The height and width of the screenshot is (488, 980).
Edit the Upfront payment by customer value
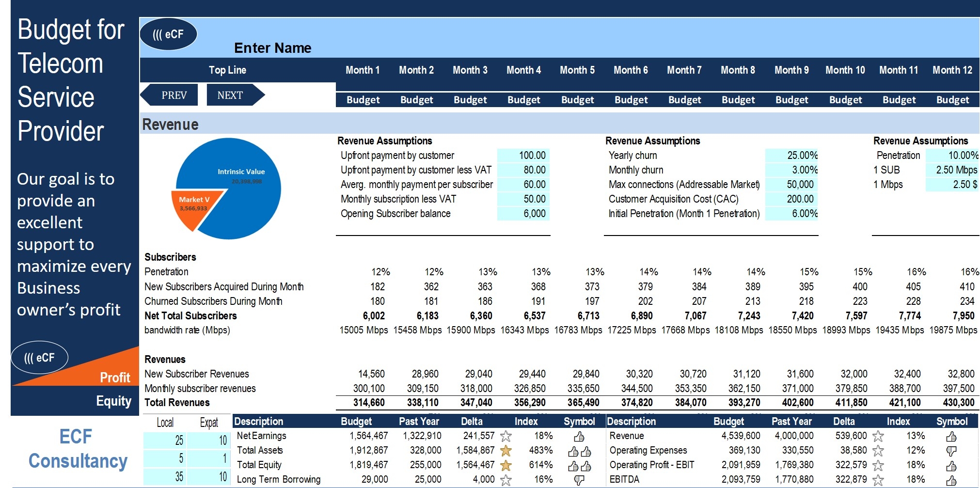point(523,156)
